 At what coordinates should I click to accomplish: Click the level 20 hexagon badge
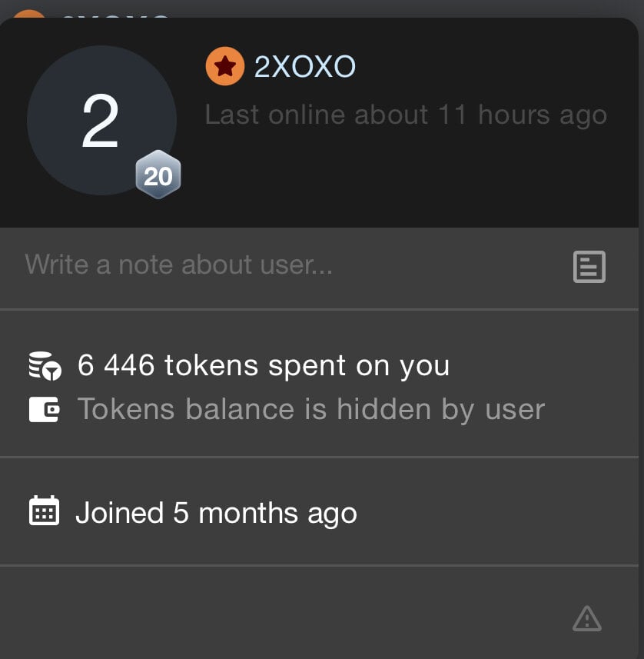[158, 176]
